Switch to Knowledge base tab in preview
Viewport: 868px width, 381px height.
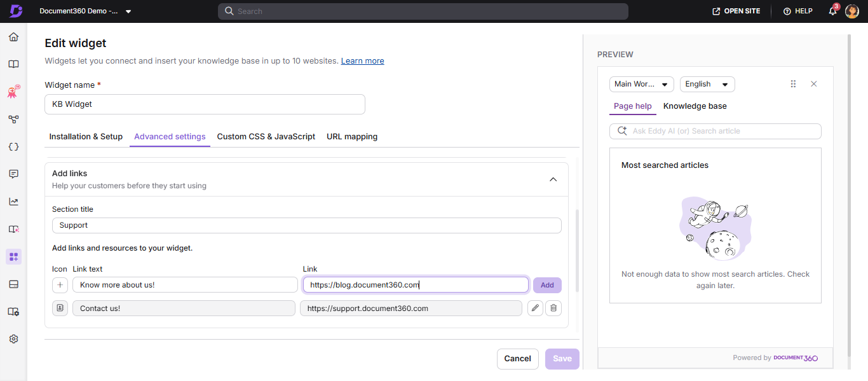coord(695,106)
